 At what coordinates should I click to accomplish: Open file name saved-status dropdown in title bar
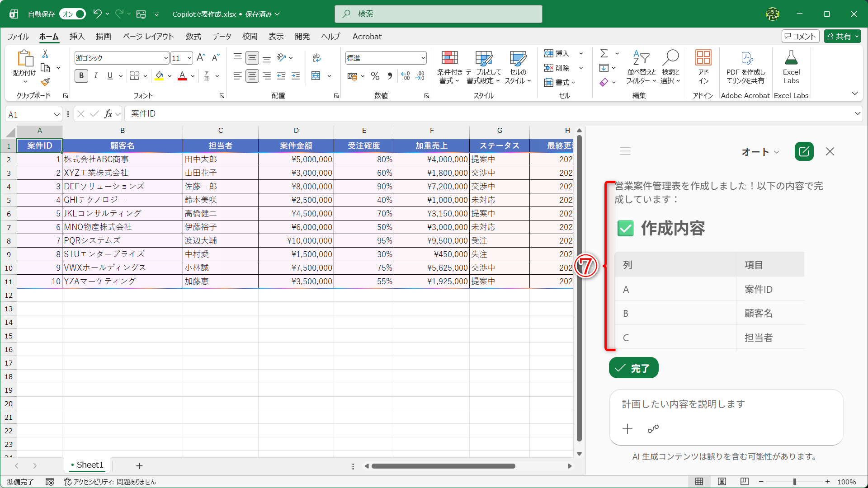pyautogui.click(x=277, y=14)
